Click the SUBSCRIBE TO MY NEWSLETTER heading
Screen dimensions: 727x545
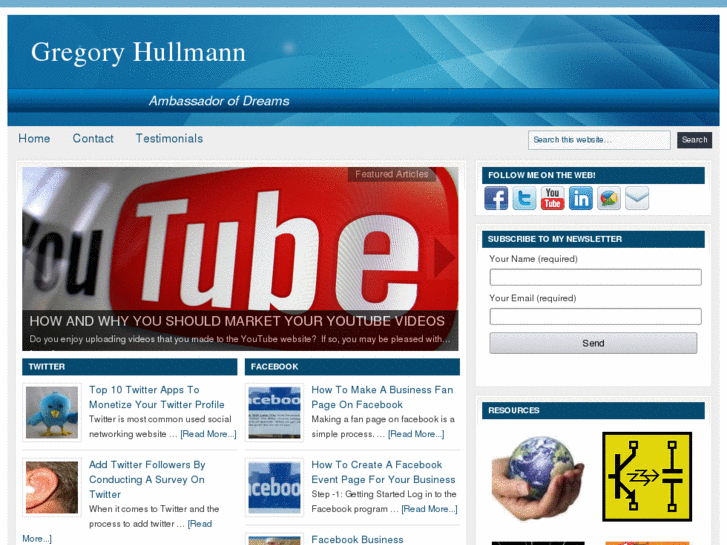tap(555, 239)
